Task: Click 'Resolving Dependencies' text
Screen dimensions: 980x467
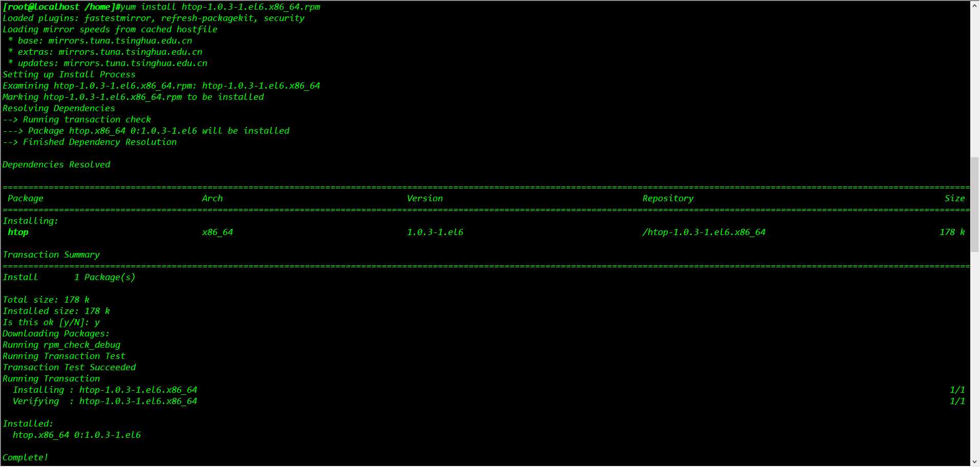Action: pos(59,108)
